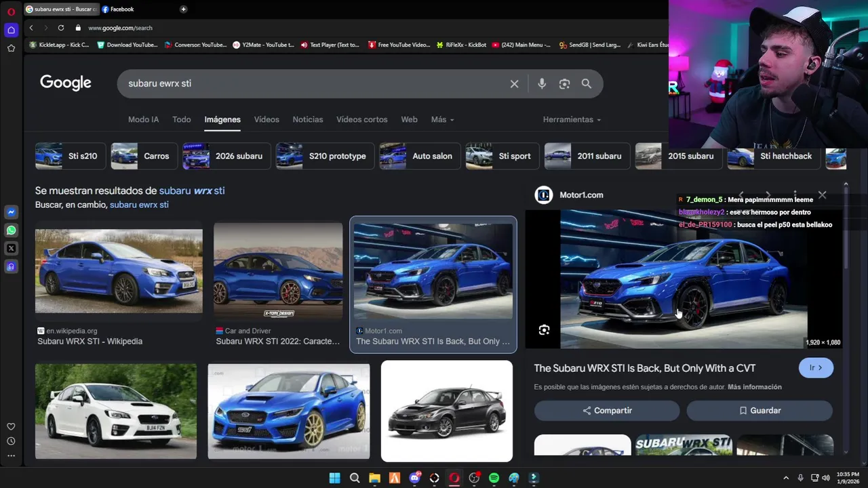Click the Guardar button
This screenshot has height=488, width=868.
[x=759, y=411]
